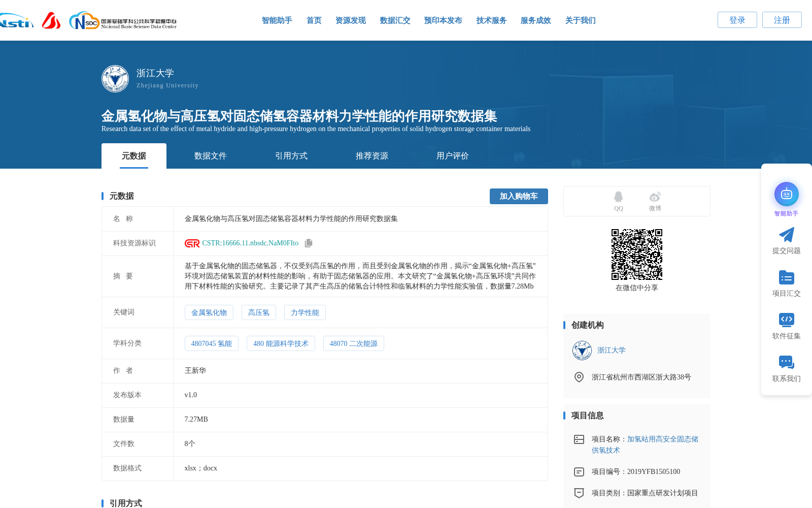Open the CSTR:16666.11.nbsdc.NaM0FIto link

point(250,243)
